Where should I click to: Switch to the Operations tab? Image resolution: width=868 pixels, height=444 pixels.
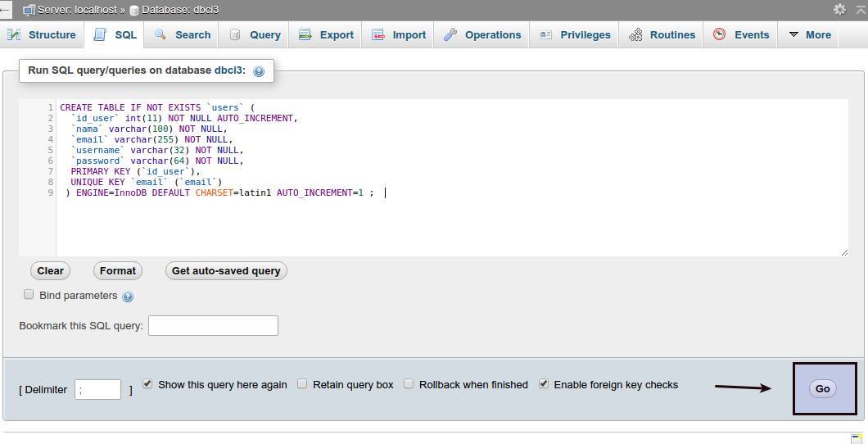[482, 34]
